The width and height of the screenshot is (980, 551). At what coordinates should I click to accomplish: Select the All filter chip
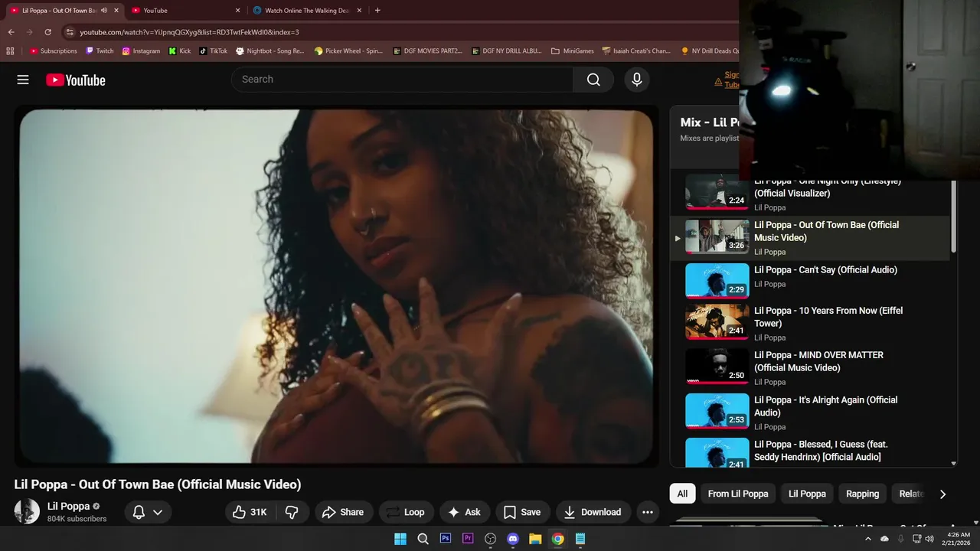(682, 494)
